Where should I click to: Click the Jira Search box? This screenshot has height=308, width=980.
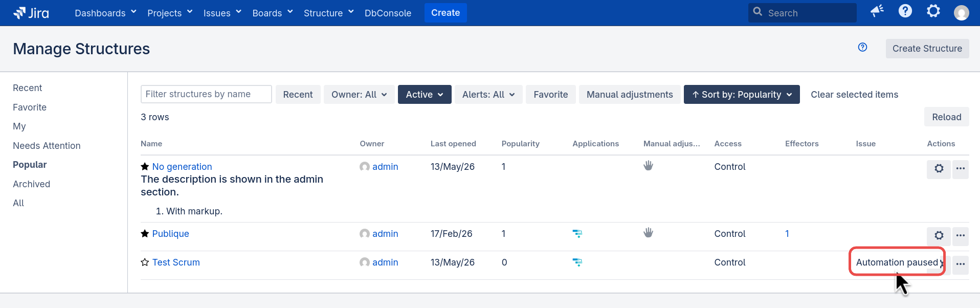click(802, 13)
